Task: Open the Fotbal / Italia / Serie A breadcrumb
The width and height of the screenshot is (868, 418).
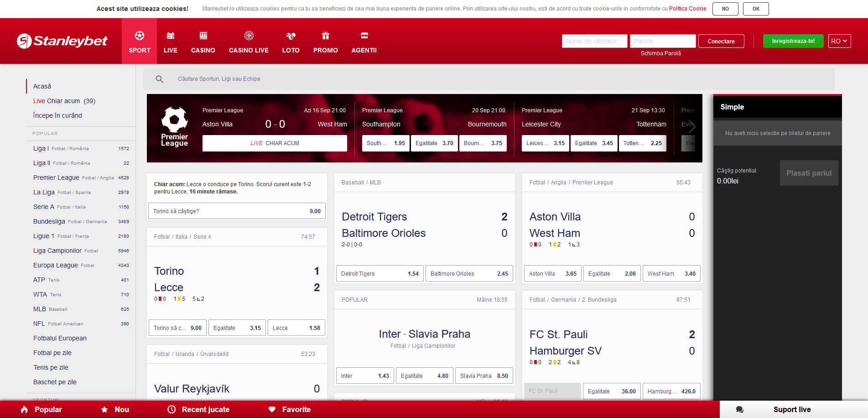Action: coord(182,237)
